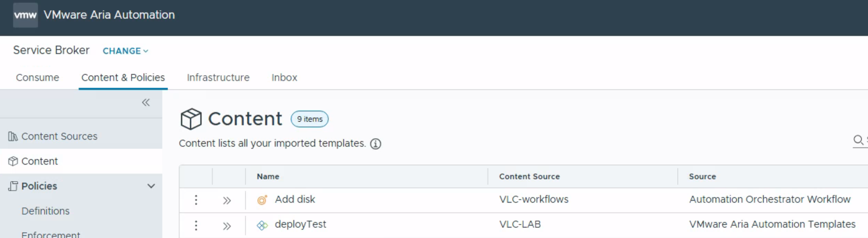Collapse the sidebar with double-chevron icon

coord(146,102)
